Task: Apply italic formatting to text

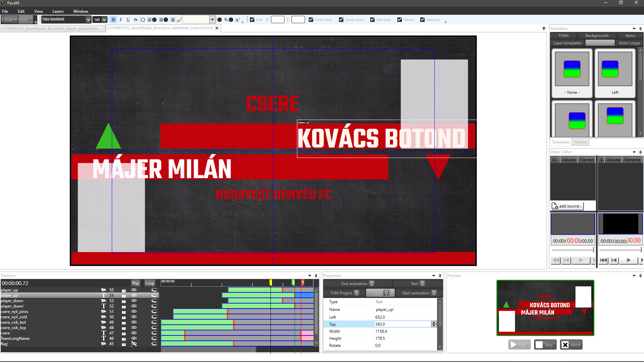Action: (121, 20)
